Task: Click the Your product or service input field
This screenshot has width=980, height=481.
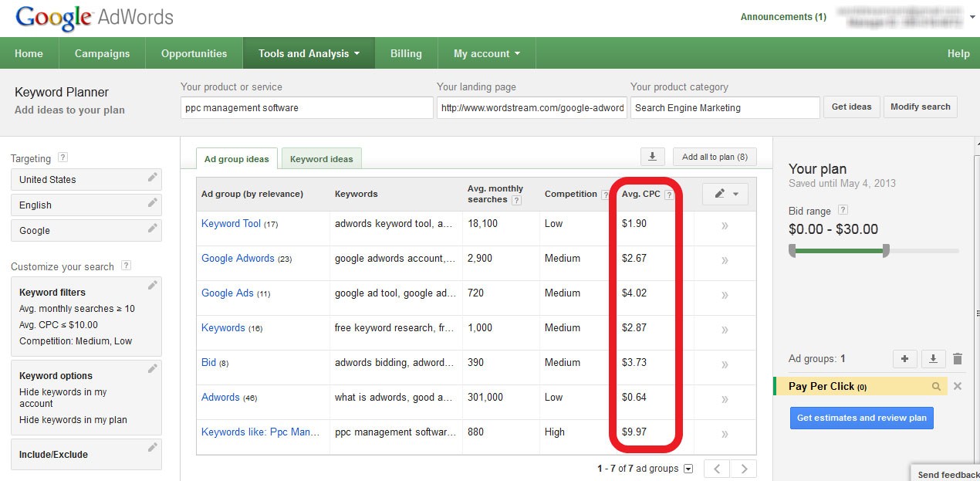Action: point(306,108)
